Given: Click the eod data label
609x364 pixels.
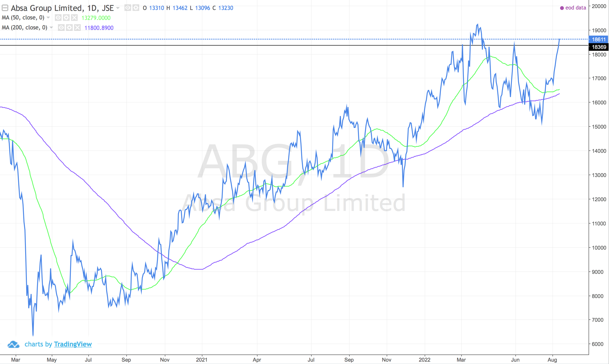Looking at the screenshot, I should click(x=576, y=8).
